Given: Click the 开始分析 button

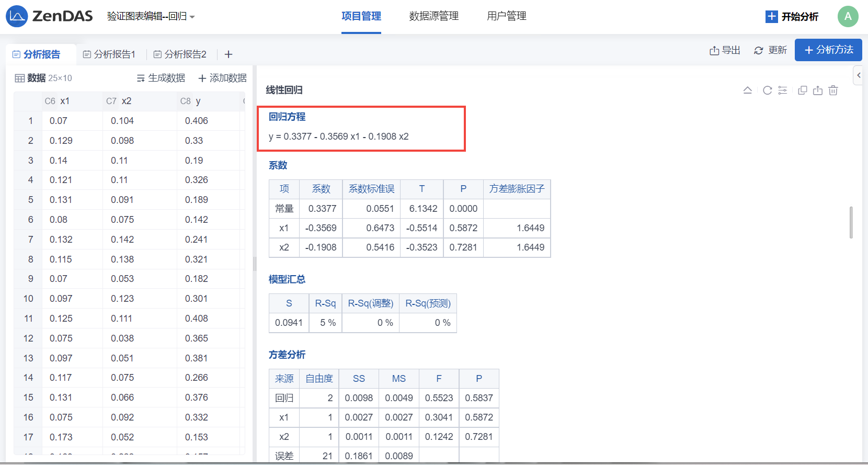Looking at the screenshot, I should point(792,17).
